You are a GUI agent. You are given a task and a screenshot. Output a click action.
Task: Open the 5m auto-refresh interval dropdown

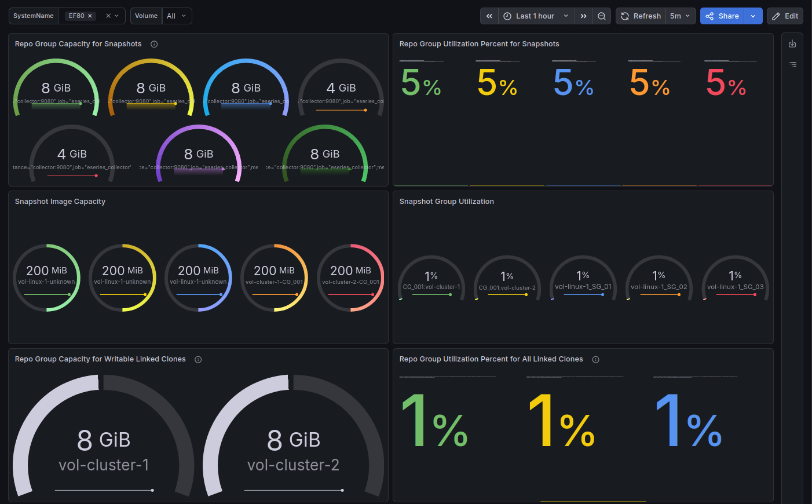click(x=681, y=16)
